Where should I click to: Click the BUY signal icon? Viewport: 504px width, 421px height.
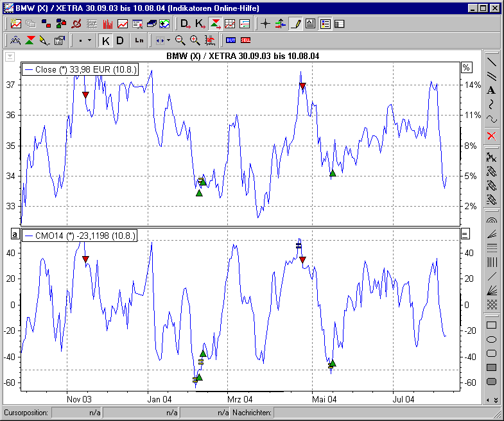231,40
